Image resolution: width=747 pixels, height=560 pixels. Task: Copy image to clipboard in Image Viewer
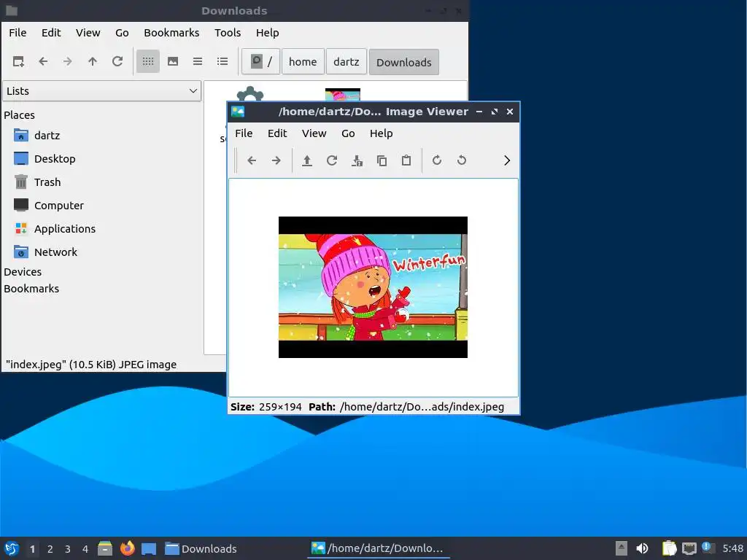(382, 160)
